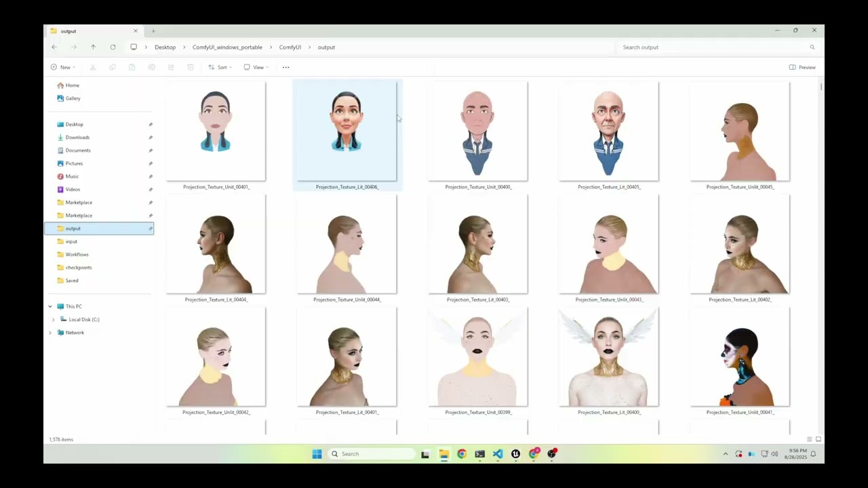Open the New item dropdown
This screenshot has height=488, width=868.
tap(63, 67)
